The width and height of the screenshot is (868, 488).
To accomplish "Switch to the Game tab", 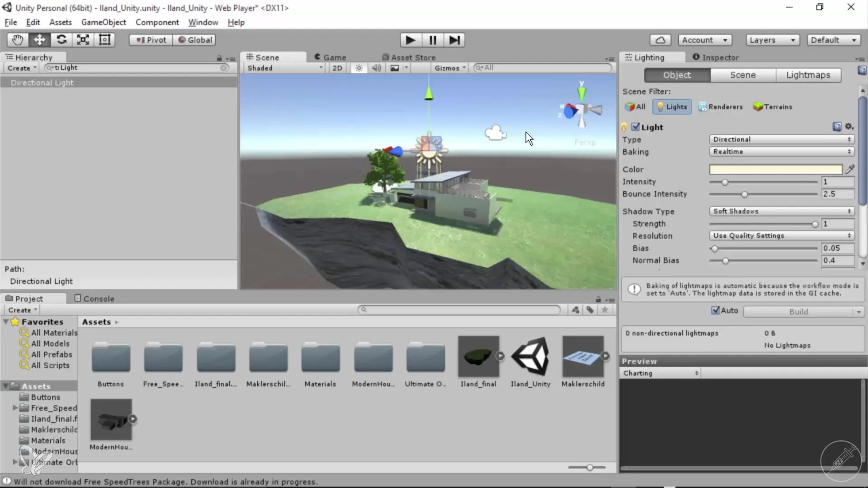I will point(330,57).
